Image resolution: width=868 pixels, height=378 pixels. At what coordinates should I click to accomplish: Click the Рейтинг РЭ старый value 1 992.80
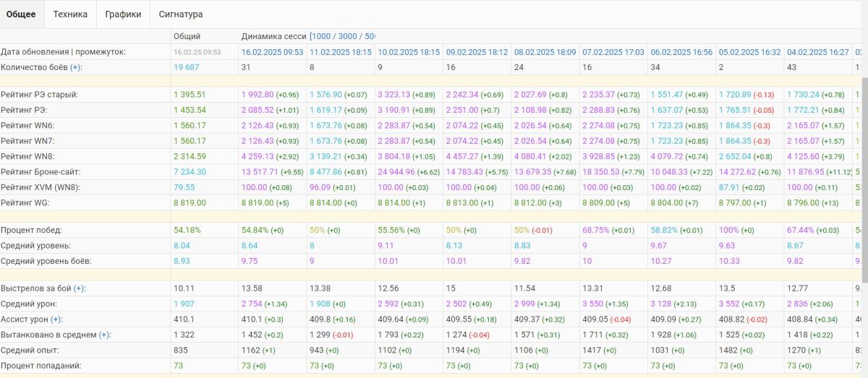click(x=258, y=95)
